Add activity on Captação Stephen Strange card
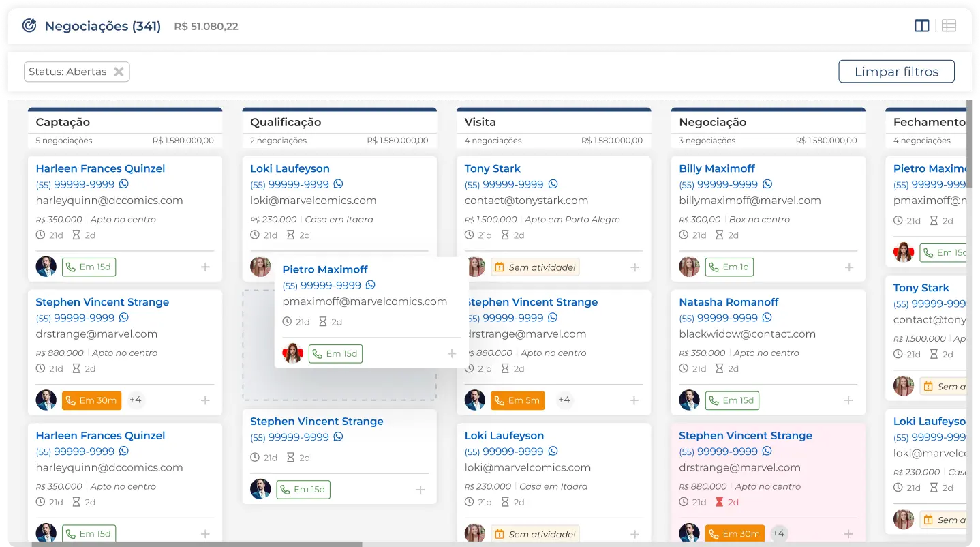Viewport: 980px width, 547px height. click(205, 400)
